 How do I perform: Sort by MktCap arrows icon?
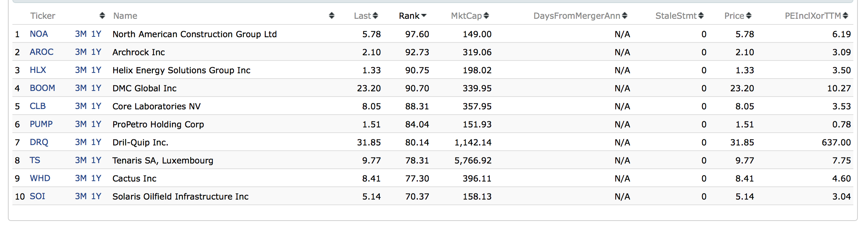486,16
